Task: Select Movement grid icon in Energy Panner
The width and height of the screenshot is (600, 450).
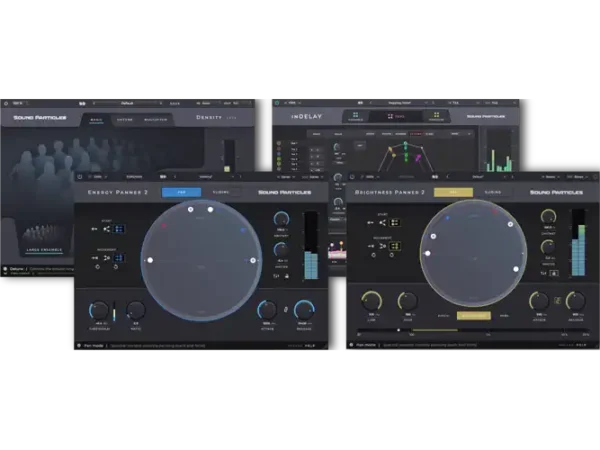Action: point(119,258)
